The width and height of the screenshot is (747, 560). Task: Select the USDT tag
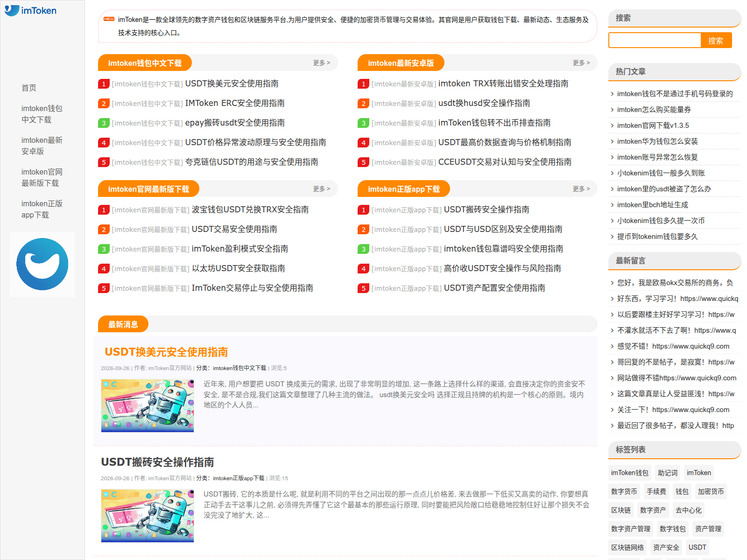698,547
